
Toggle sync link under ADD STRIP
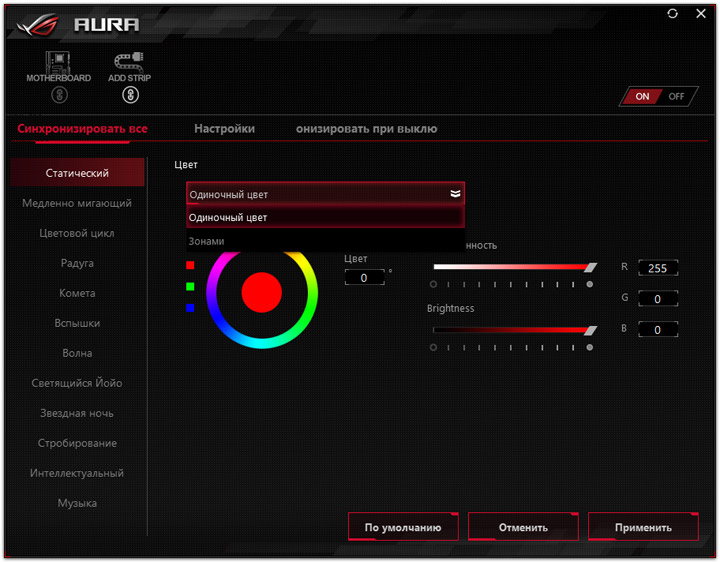pyautogui.click(x=130, y=95)
